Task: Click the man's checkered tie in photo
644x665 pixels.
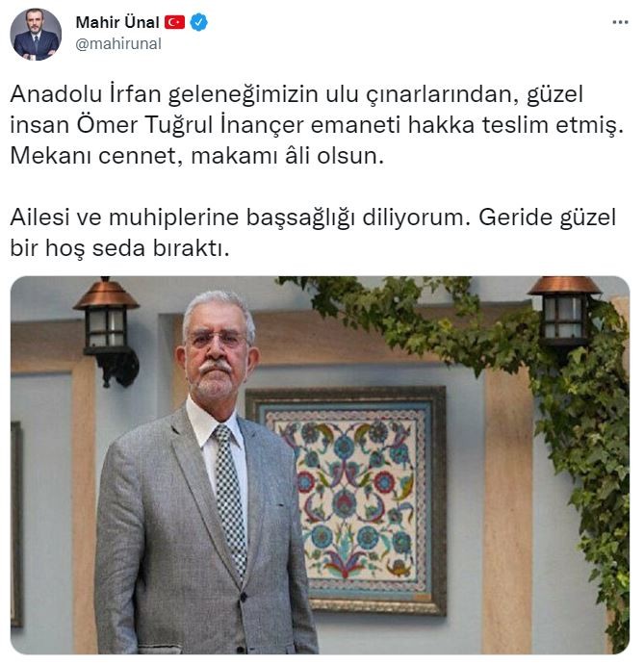Action: 229,500
